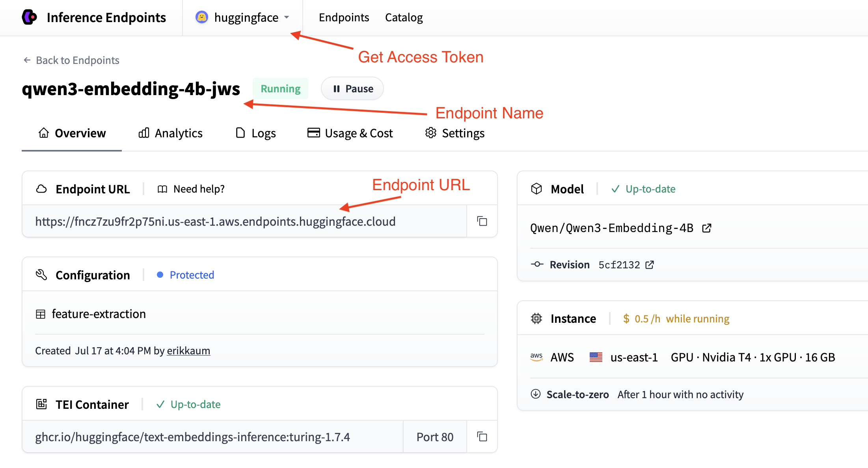
Task: Open erikkaum user profile link
Action: [x=188, y=351]
